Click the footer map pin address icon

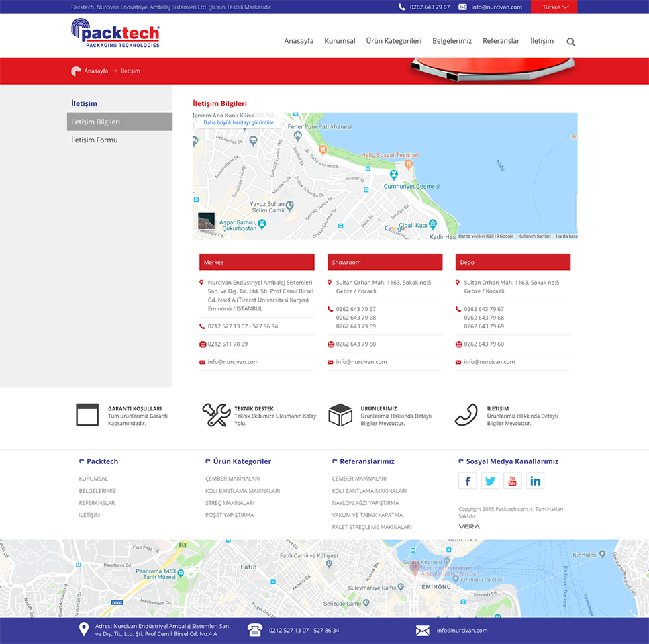[84, 629]
